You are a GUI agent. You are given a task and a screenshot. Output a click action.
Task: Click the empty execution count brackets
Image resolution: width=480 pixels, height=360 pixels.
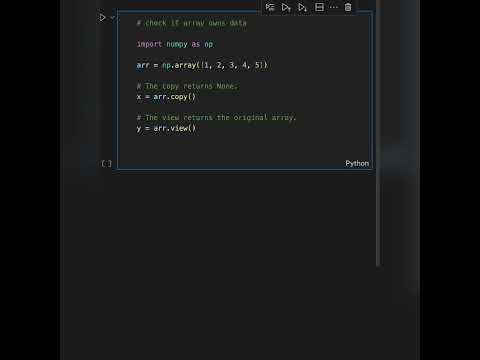coord(106,163)
